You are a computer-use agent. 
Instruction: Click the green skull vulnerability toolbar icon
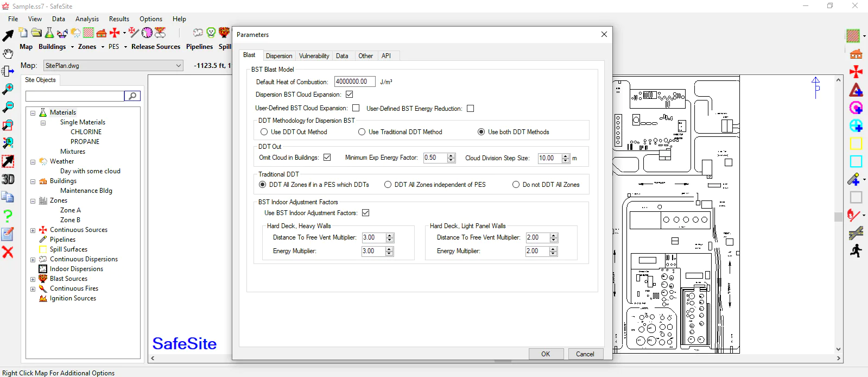211,33
